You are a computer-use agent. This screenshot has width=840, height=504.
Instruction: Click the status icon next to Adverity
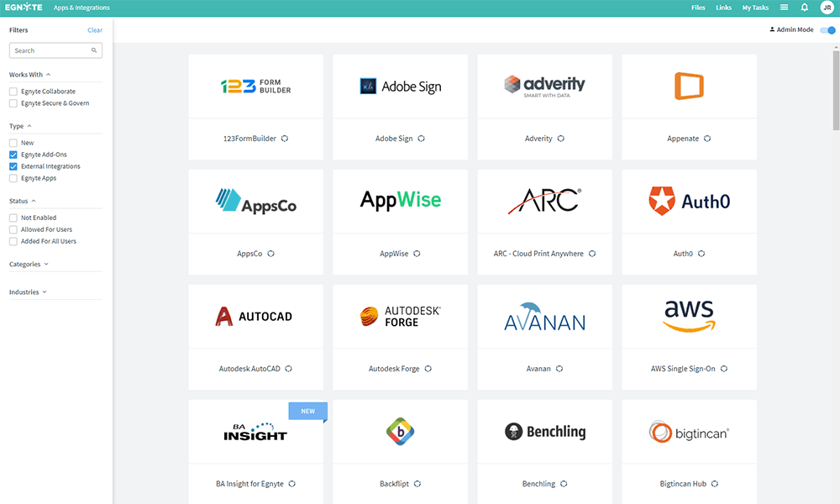click(x=560, y=139)
